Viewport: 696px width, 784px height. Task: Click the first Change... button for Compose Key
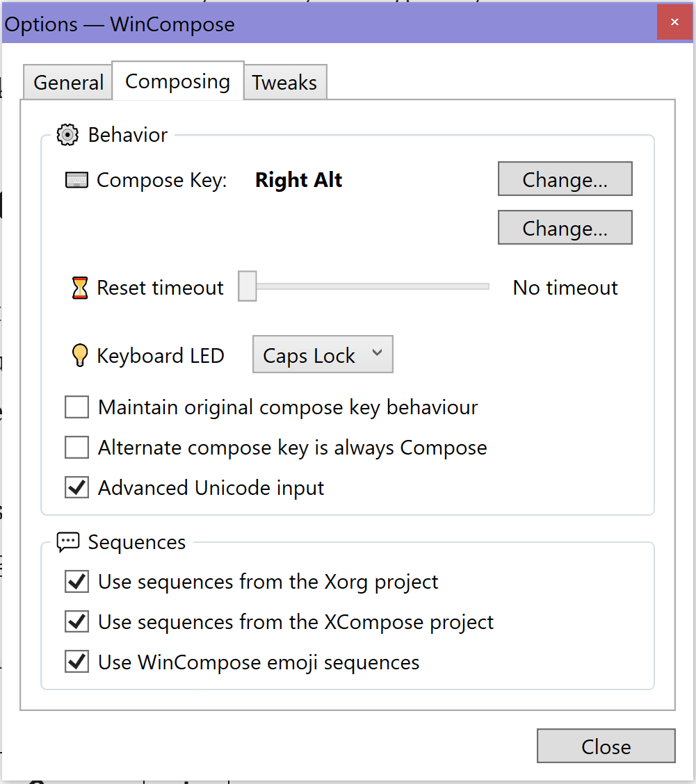tap(565, 180)
